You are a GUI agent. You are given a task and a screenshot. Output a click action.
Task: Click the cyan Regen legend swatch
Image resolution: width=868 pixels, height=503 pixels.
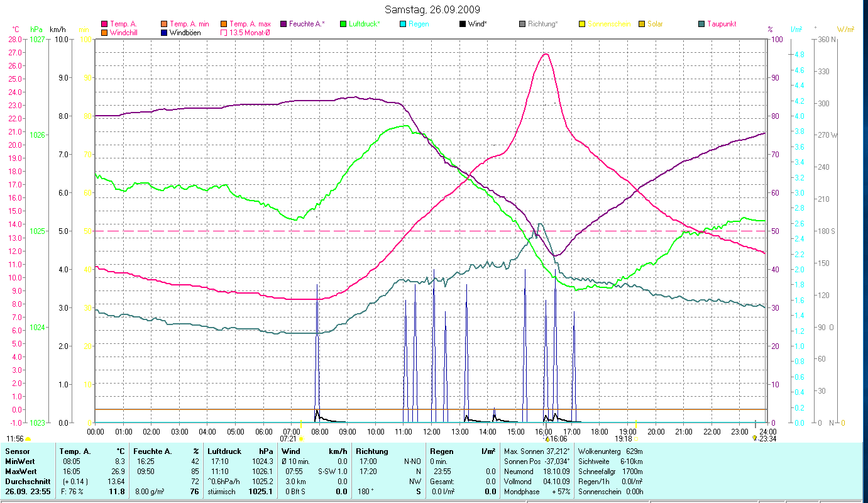403,24
